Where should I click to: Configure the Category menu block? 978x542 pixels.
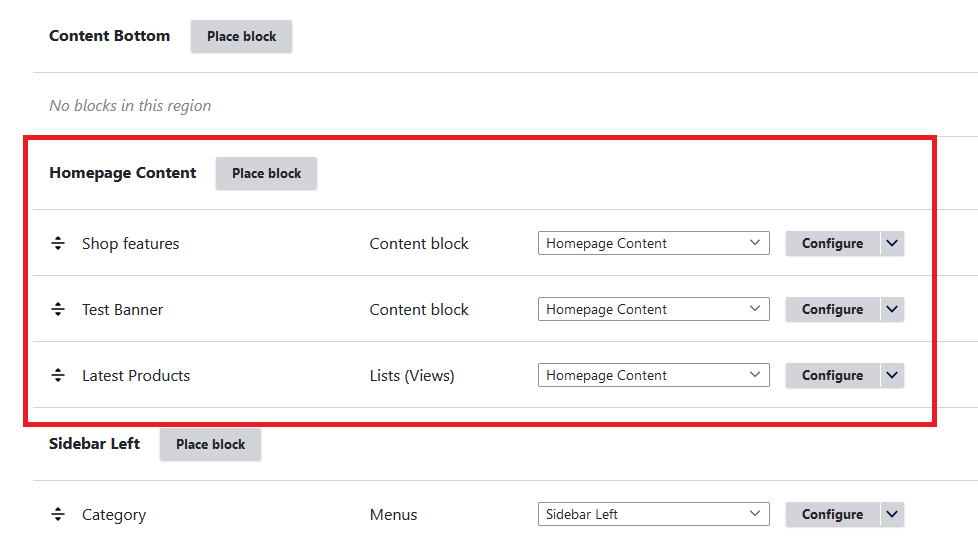click(832, 515)
